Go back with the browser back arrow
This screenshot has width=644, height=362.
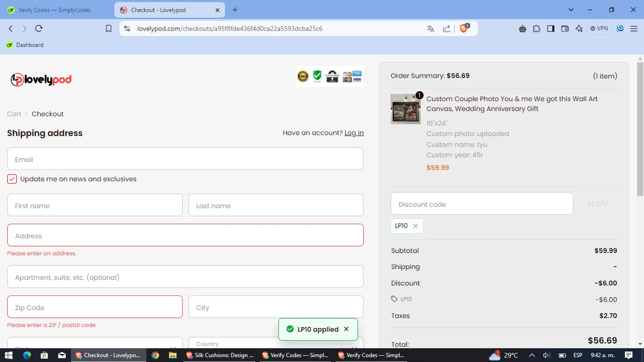(x=11, y=28)
